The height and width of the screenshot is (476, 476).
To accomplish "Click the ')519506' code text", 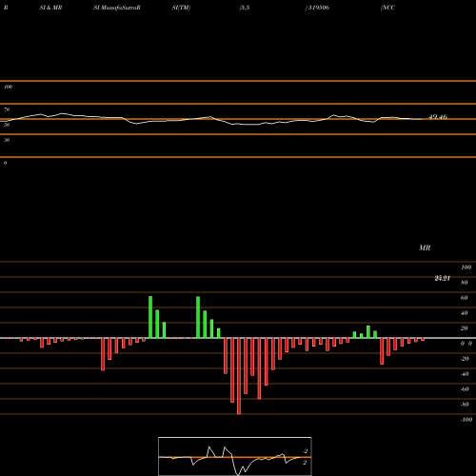I will 317,8.
